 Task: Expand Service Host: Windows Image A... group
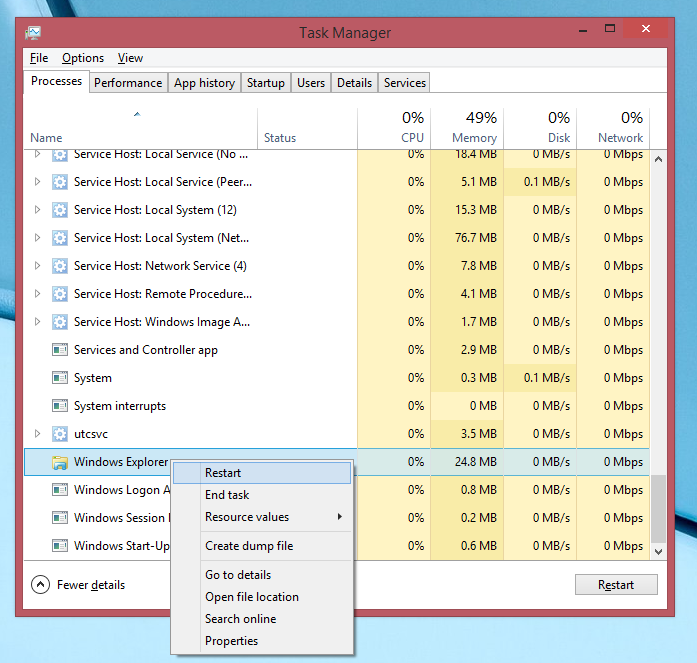(37, 322)
